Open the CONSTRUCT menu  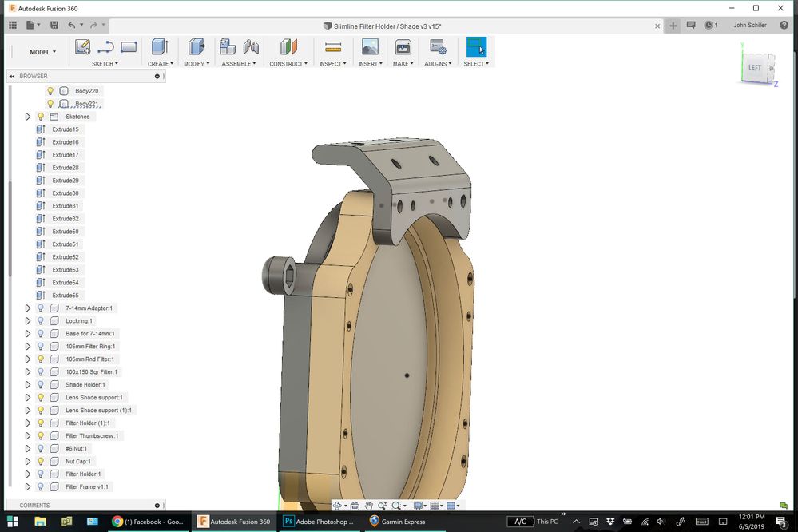[x=288, y=64]
